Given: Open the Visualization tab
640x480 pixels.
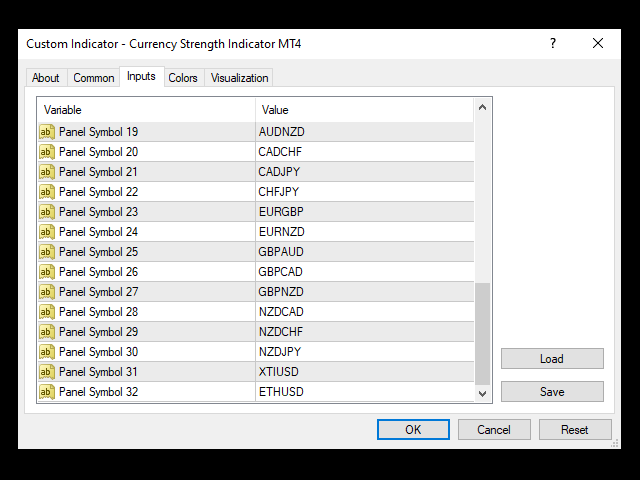Looking at the screenshot, I should (240, 78).
